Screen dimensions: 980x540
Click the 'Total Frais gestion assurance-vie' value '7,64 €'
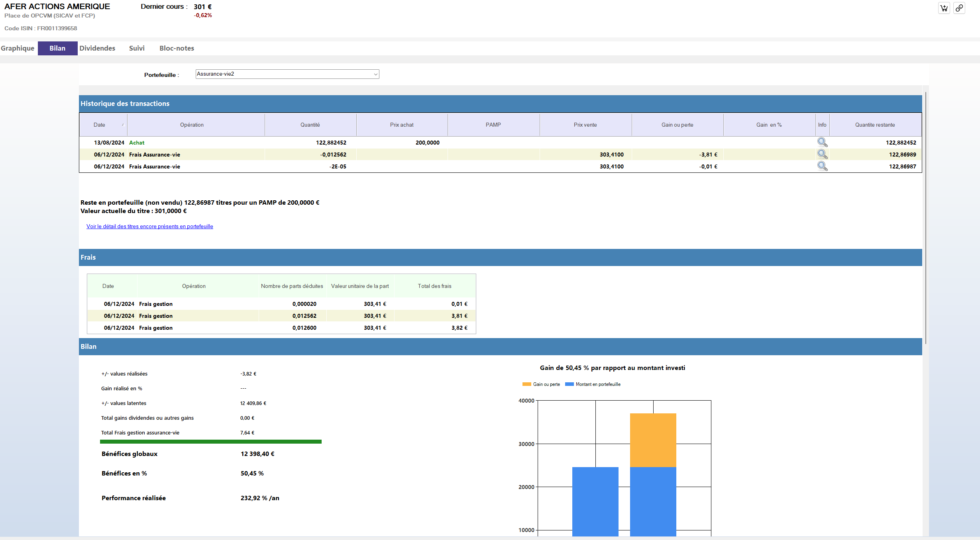tap(247, 432)
